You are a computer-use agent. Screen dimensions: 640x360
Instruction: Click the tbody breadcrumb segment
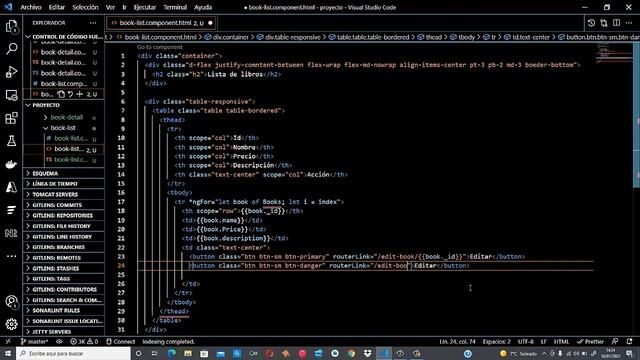pos(462,37)
